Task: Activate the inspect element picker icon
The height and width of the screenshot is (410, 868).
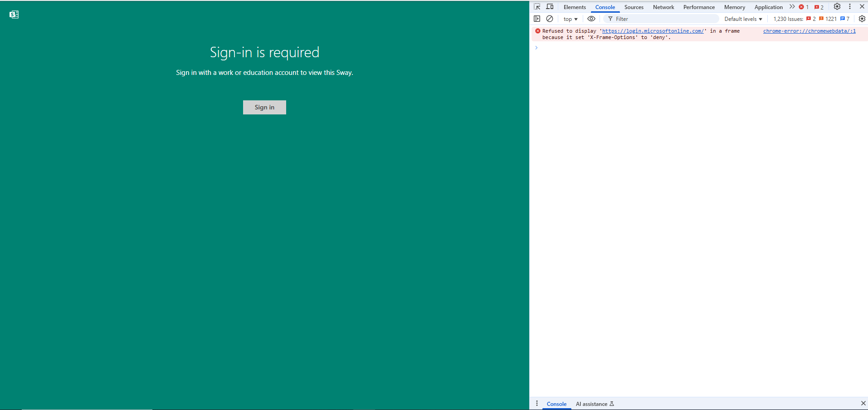Action: pos(537,7)
